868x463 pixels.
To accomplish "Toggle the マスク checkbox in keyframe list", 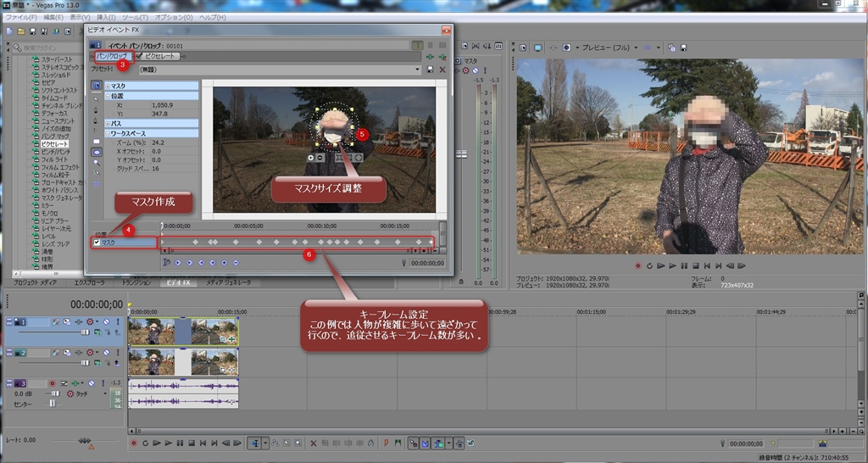I will (x=97, y=243).
